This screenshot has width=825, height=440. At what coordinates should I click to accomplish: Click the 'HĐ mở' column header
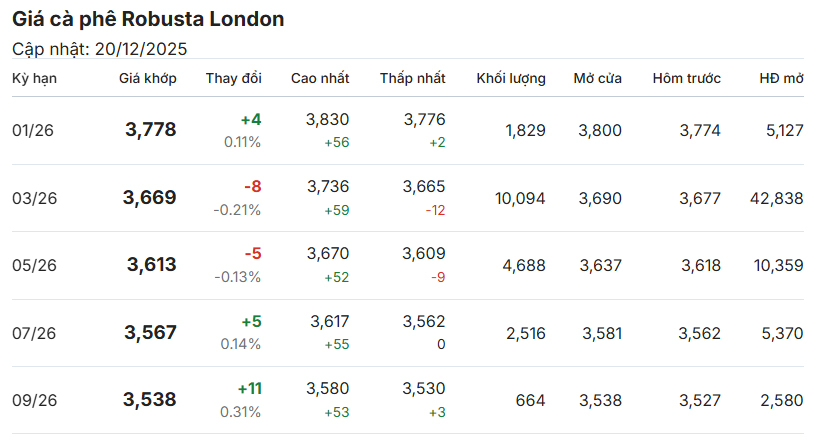[x=781, y=78]
